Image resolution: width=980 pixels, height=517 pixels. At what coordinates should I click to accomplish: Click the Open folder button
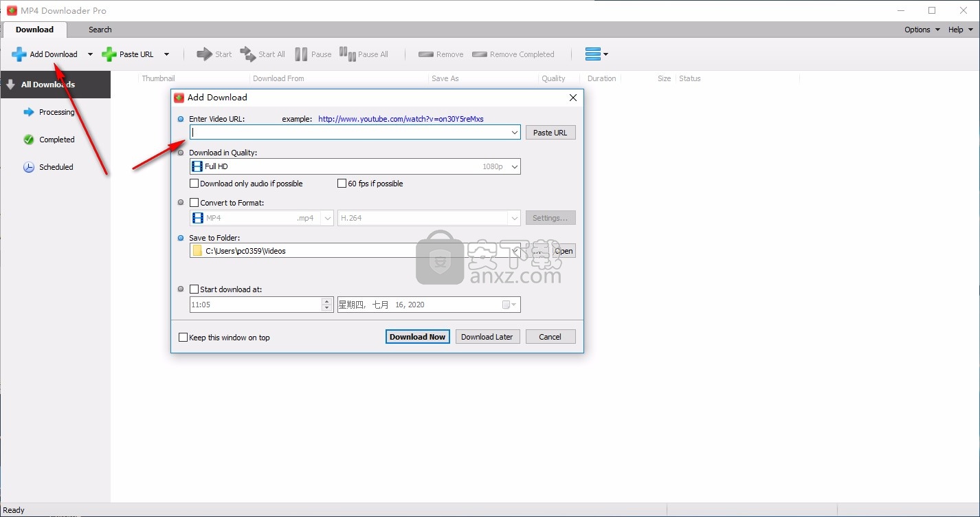[x=564, y=251]
